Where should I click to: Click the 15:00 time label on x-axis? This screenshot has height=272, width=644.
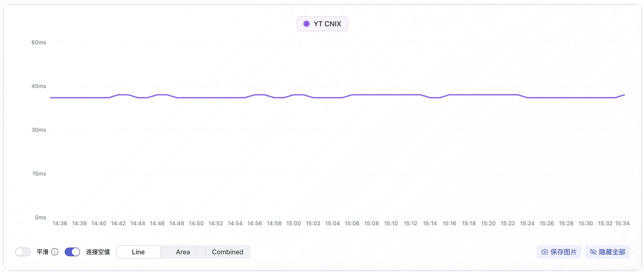pos(294,223)
